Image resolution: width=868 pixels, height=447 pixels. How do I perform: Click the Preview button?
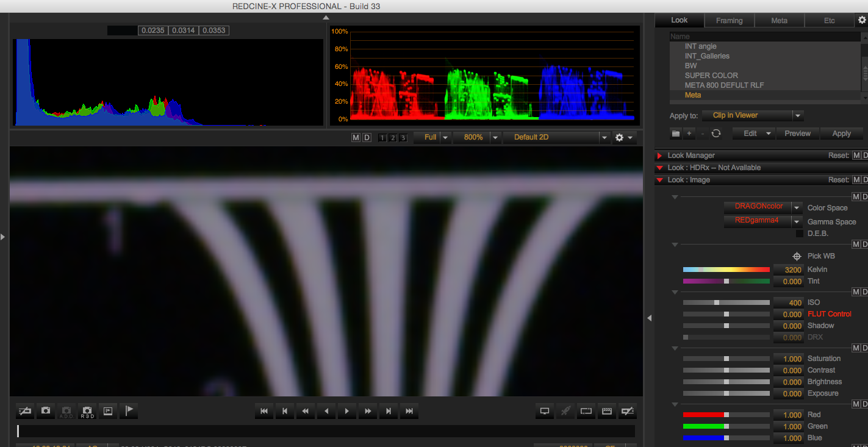(x=798, y=134)
